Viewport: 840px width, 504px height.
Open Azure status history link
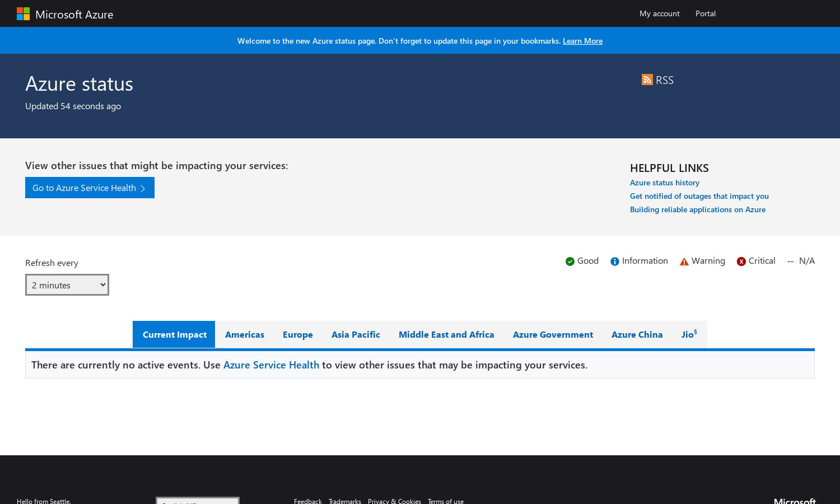664,183
